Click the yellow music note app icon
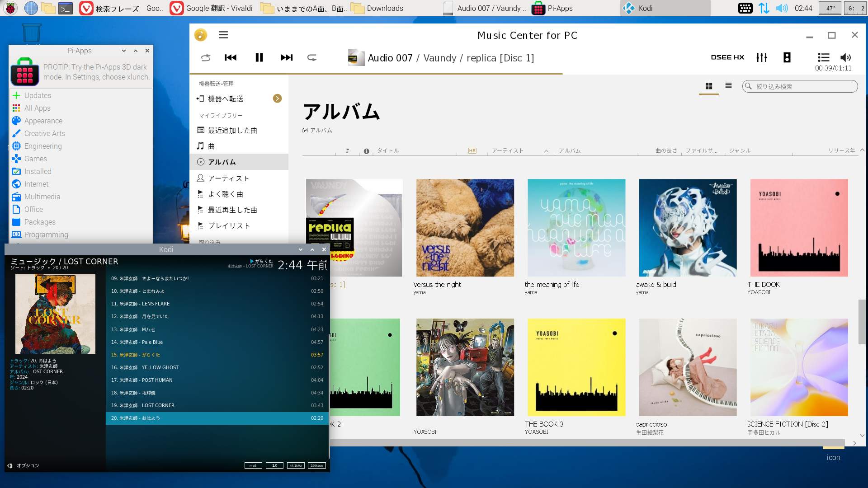This screenshot has width=868, height=488. [x=201, y=35]
